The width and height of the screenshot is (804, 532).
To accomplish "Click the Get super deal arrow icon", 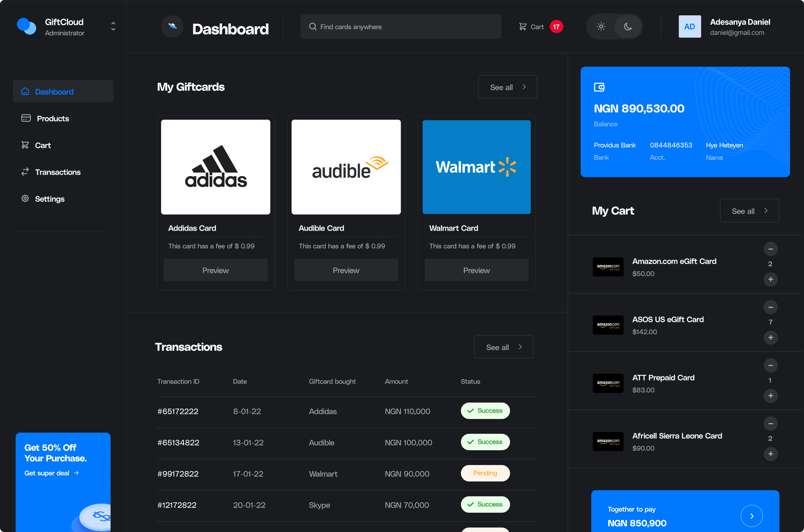I will tap(77, 472).
